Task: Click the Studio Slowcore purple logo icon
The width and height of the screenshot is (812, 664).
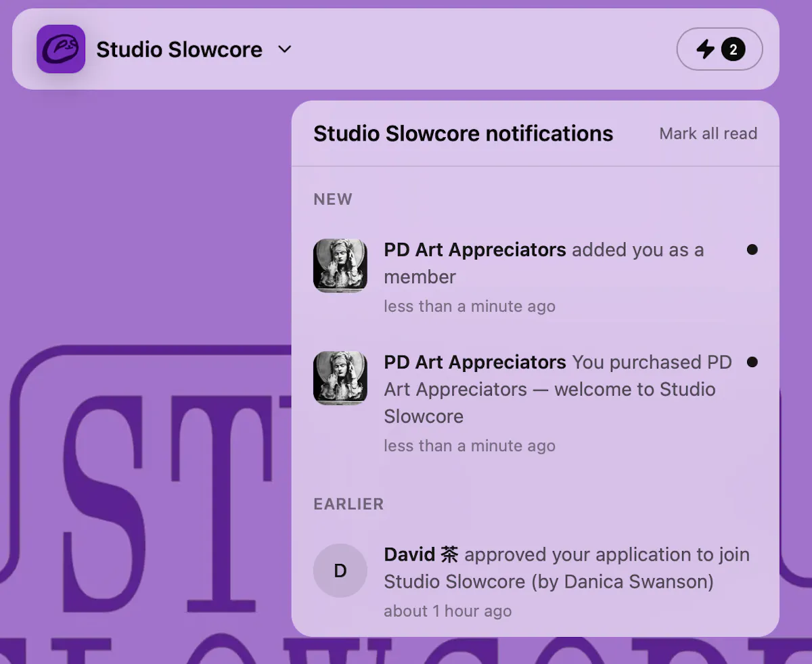Action: (61, 49)
